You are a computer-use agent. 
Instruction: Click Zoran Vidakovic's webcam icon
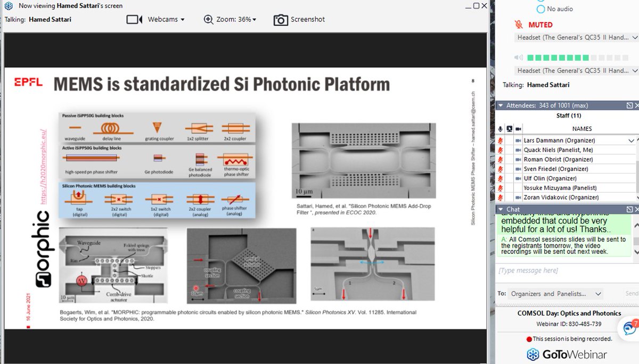pos(519,197)
